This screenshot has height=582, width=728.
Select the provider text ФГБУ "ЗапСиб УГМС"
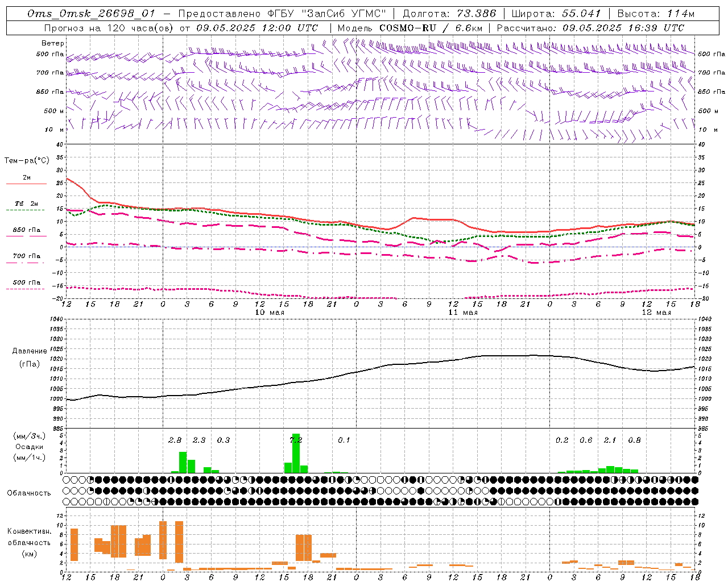(x=327, y=14)
